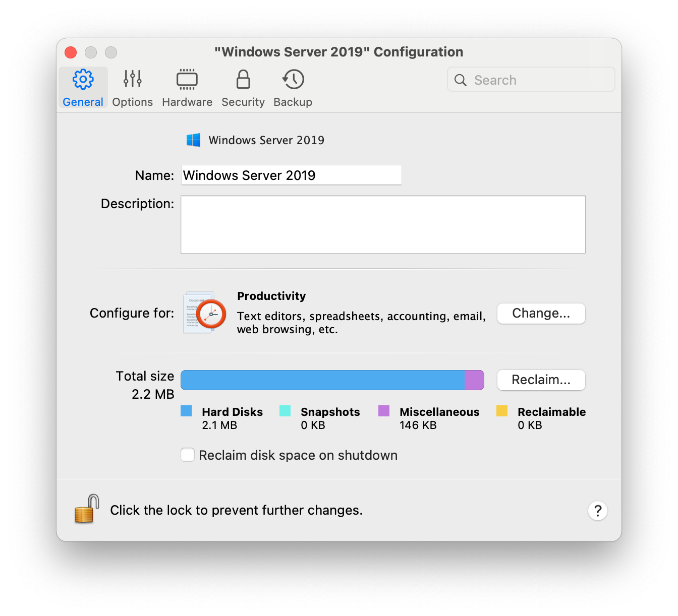Click inside the Description text box
This screenshot has width=678, height=616.
(x=383, y=224)
